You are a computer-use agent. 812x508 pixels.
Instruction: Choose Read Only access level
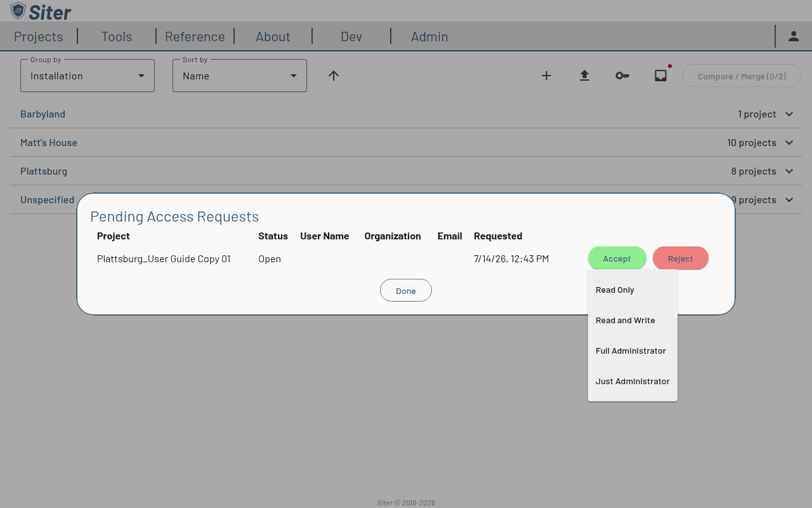click(x=632, y=290)
